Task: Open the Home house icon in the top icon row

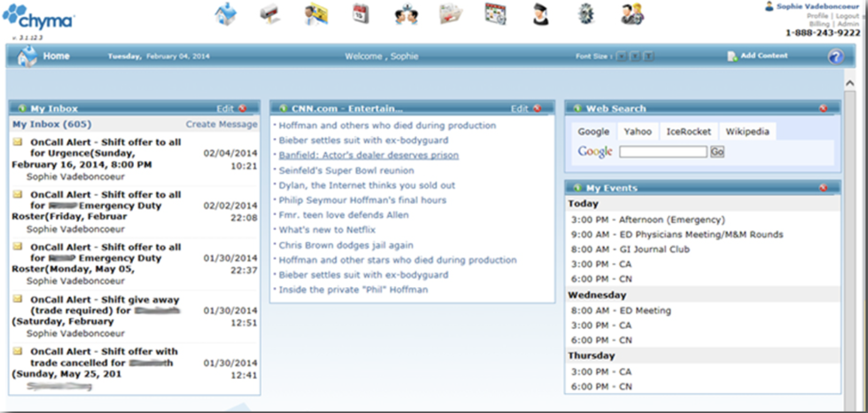Action: tap(226, 15)
